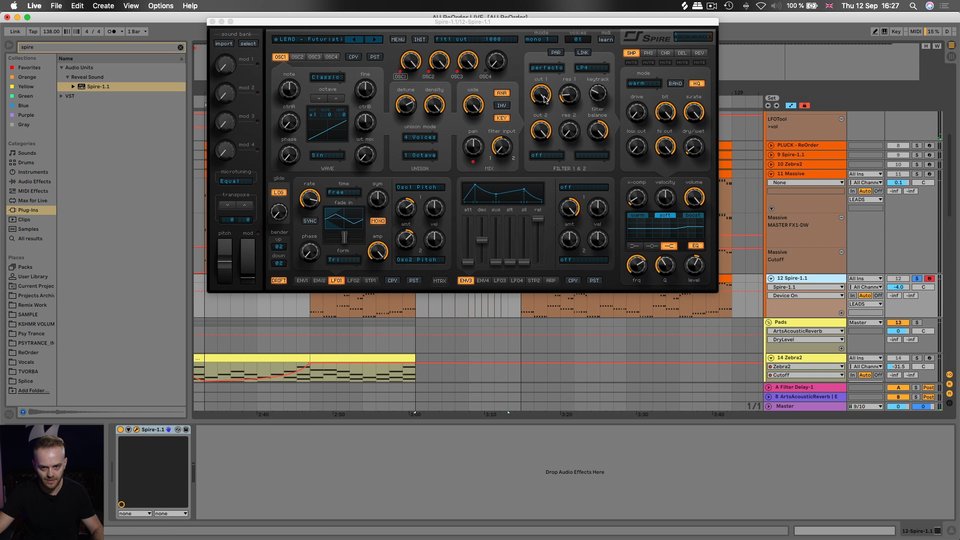Open the Pads output Master dropdown
Screen dimensions: 960x540
point(865,322)
